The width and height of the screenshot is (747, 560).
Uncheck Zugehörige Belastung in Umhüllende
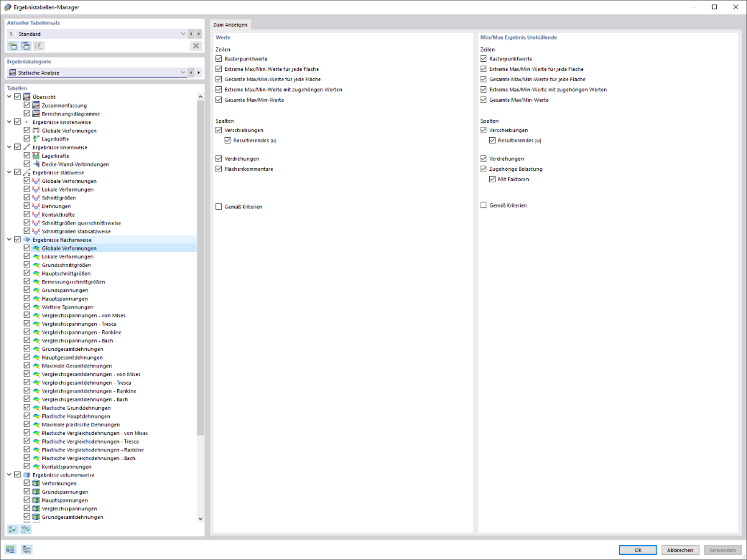(x=483, y=169)
